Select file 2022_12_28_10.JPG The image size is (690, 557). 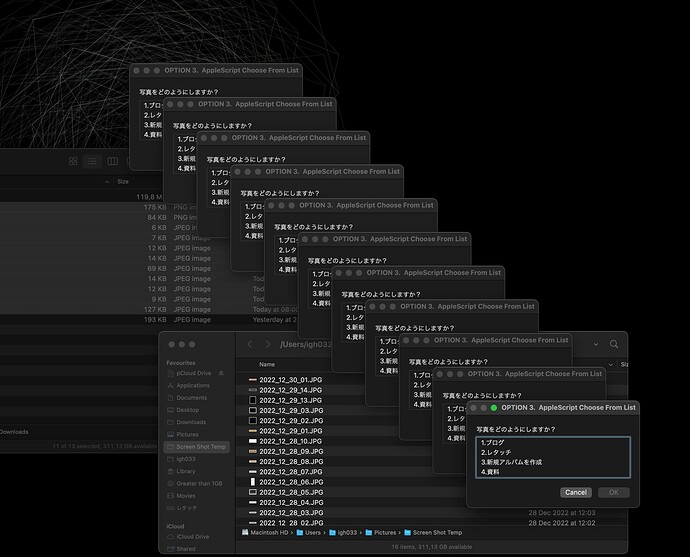(290, 441)
